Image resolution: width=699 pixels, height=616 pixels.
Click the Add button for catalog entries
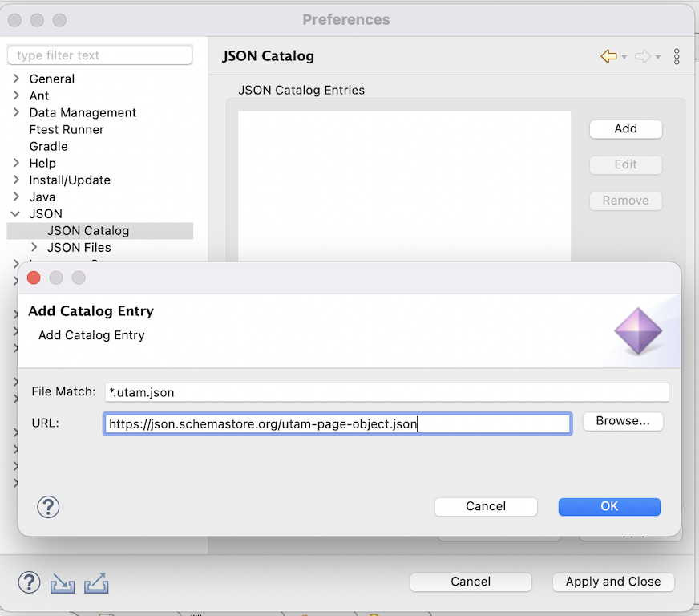tap(625, 128)
